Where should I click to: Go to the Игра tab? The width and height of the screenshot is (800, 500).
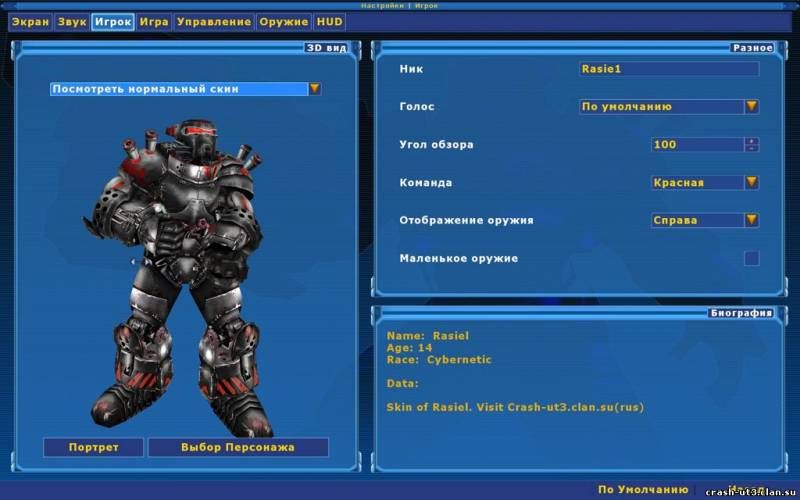pos(154,21)
